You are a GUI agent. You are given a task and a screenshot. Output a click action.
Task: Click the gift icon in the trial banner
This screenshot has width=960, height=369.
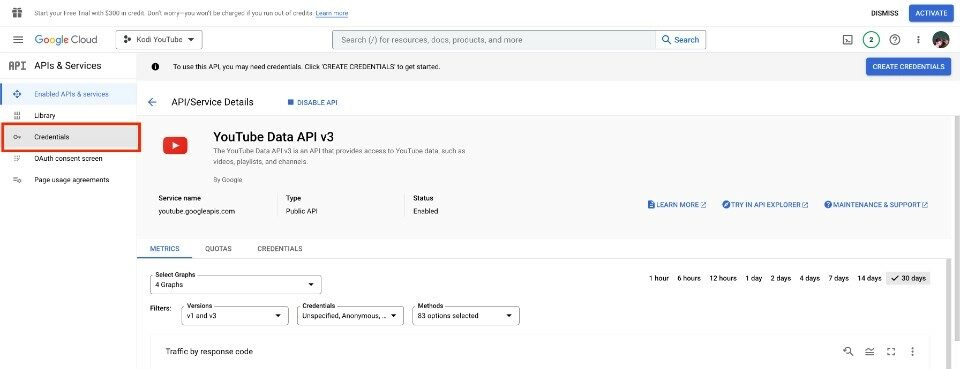coord(17,13)
